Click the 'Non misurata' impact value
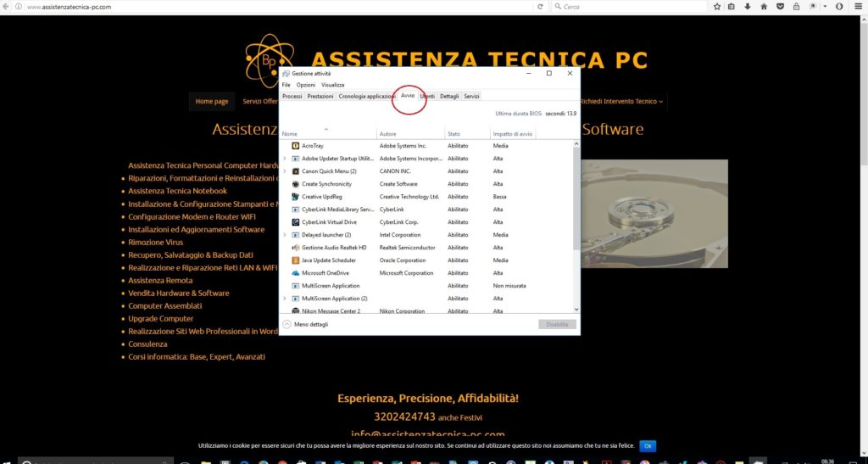 [x=509, y=286]
